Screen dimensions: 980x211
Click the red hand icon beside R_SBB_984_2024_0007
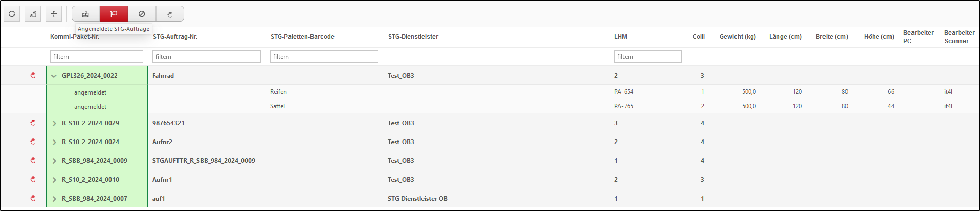33,198
